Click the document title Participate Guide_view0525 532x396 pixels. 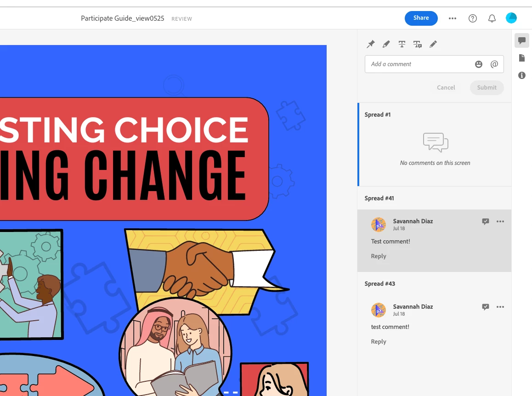[123, 18]
